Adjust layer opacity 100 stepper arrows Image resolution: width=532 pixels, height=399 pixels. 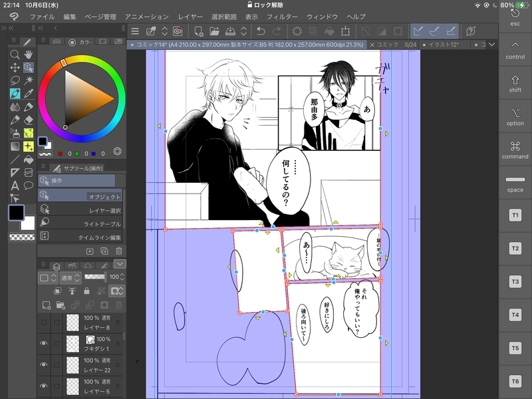(122, 277)
